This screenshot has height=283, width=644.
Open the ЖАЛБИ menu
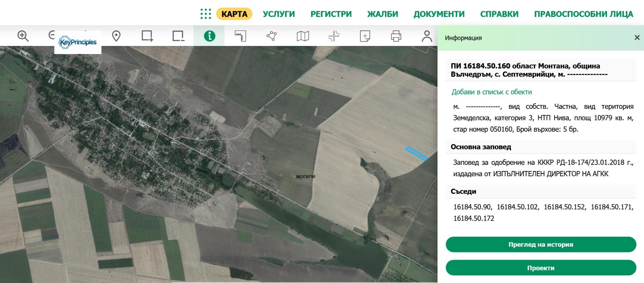click(x=382, y=14)
